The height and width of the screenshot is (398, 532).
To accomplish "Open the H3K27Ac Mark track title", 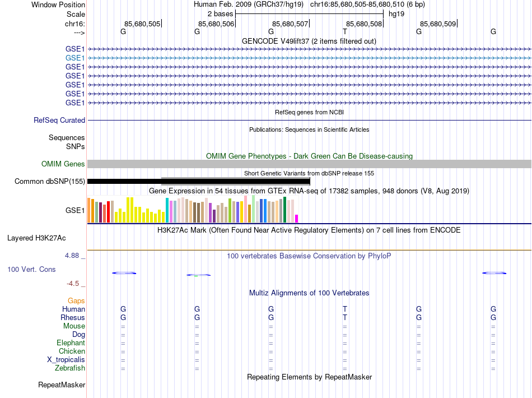I will (309, 230).
